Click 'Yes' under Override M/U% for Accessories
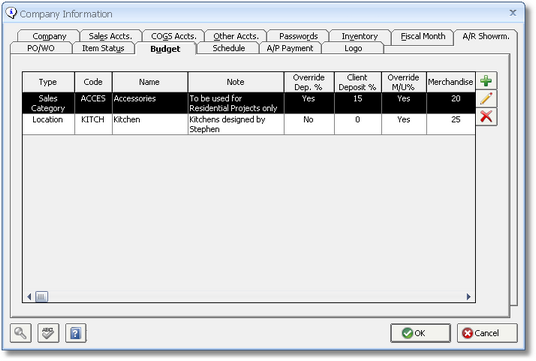 click(403, 103)
